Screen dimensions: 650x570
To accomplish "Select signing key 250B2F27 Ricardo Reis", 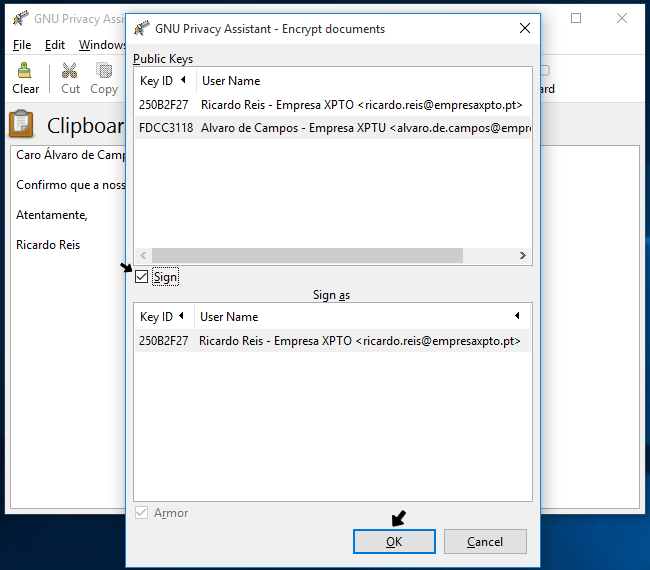I will (332, 341).
